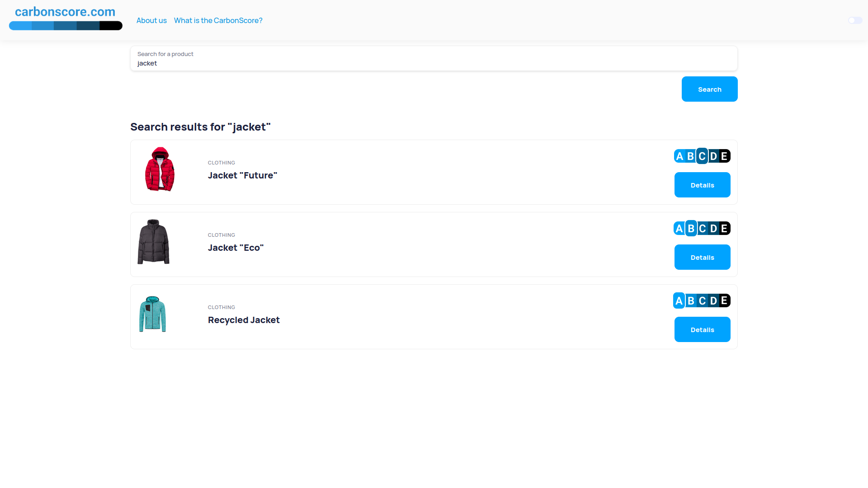Click teal Recycled Jacket product image

pyautogui.click(x=153, y=314)
